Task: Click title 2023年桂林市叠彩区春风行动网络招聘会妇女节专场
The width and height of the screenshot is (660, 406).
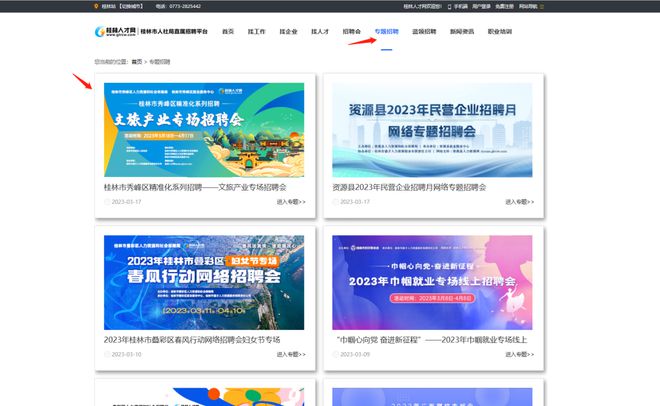Action: coord(192,340)
